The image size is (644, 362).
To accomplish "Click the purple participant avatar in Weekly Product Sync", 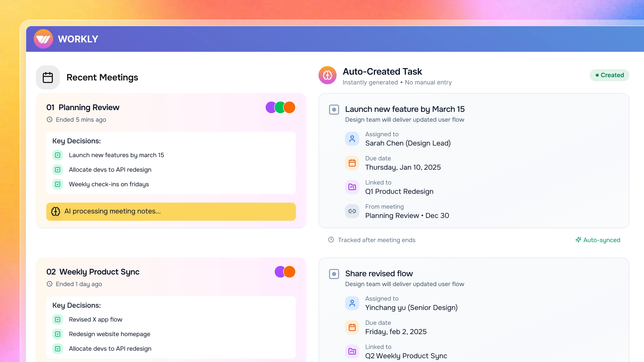I will coord(279,272).
